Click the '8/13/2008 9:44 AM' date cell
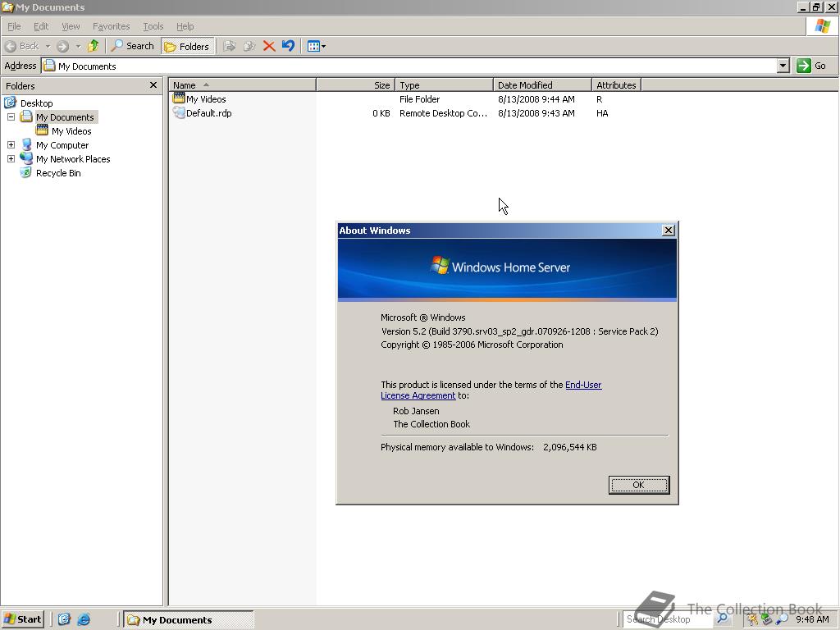Viewport: 840px width, 630px height. tap(536, 99)
